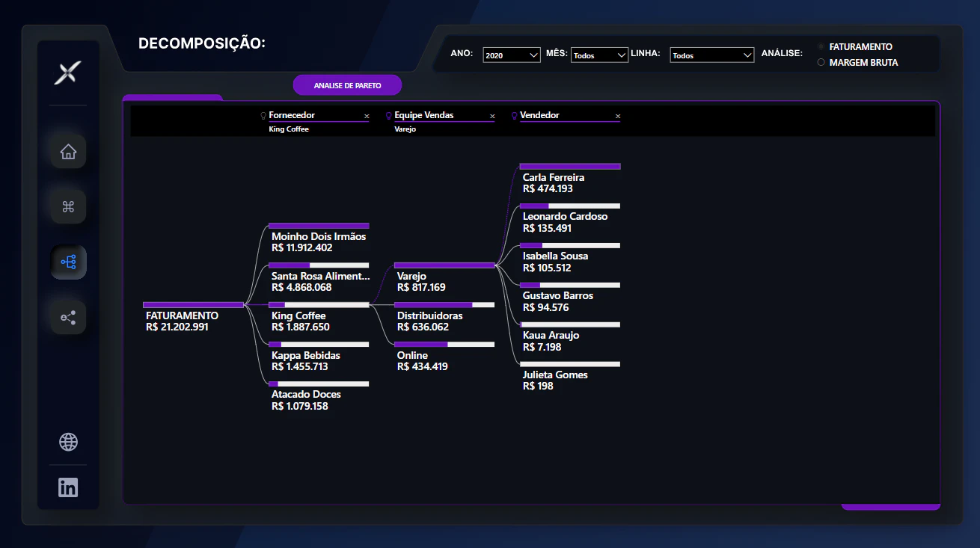Remove the Equipe Vendas level with its X
Viewport: 980px width, 548px height.
(x=492, y=116)
